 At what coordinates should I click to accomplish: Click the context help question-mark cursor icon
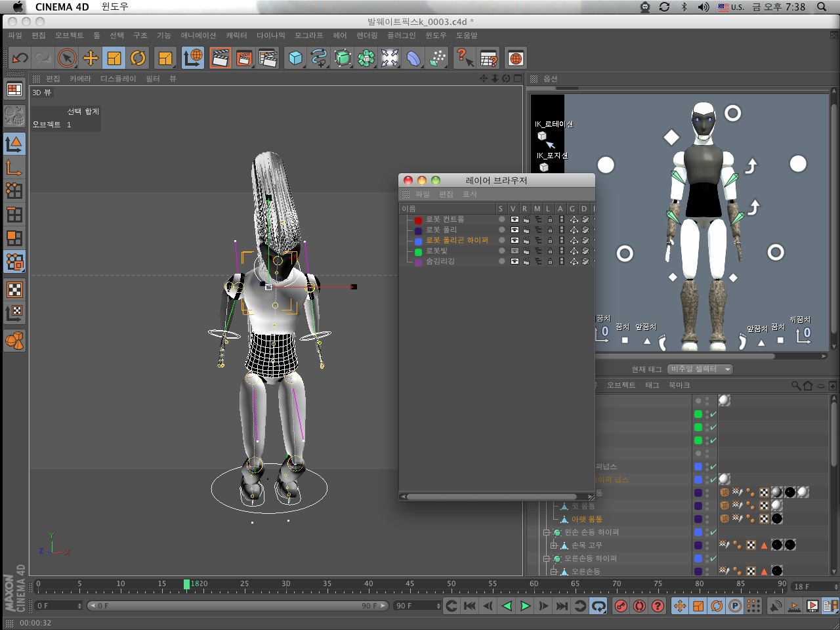pos(465,58)
